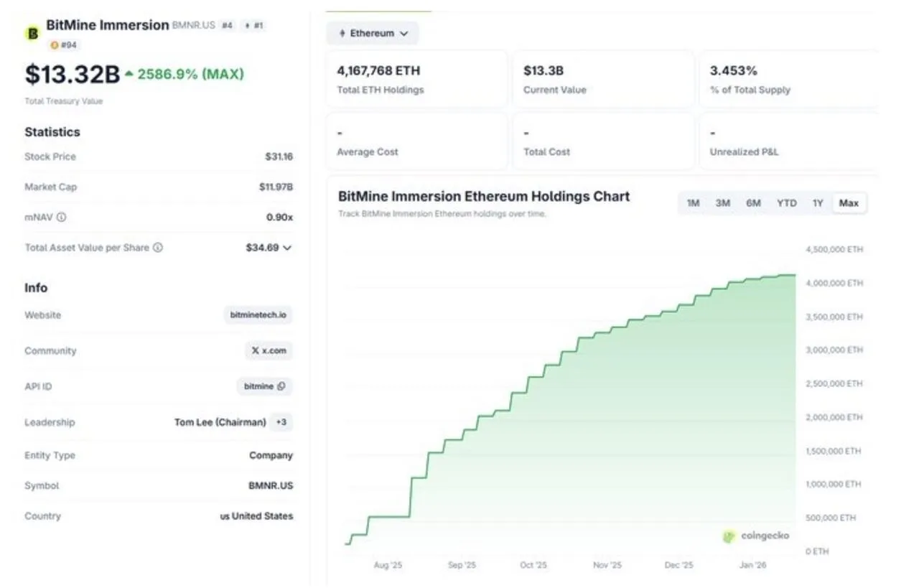Click the Total ETH Holdings card
The image size is (919, 588).
pos(416,79)
